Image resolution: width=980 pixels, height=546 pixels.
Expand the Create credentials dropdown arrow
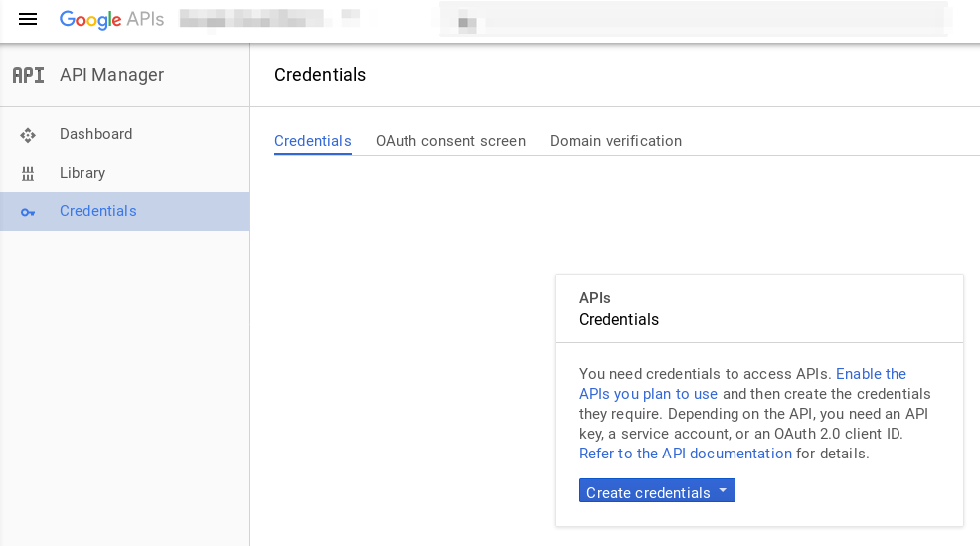point(723,491)
